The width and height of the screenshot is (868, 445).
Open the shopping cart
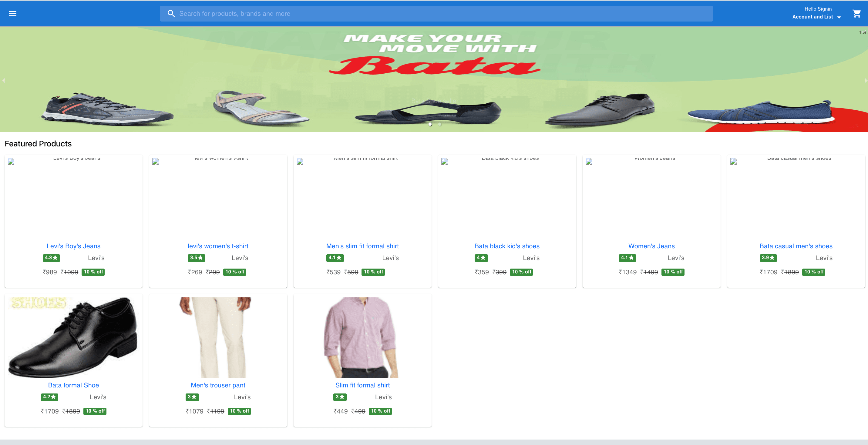tap(856, 14)
